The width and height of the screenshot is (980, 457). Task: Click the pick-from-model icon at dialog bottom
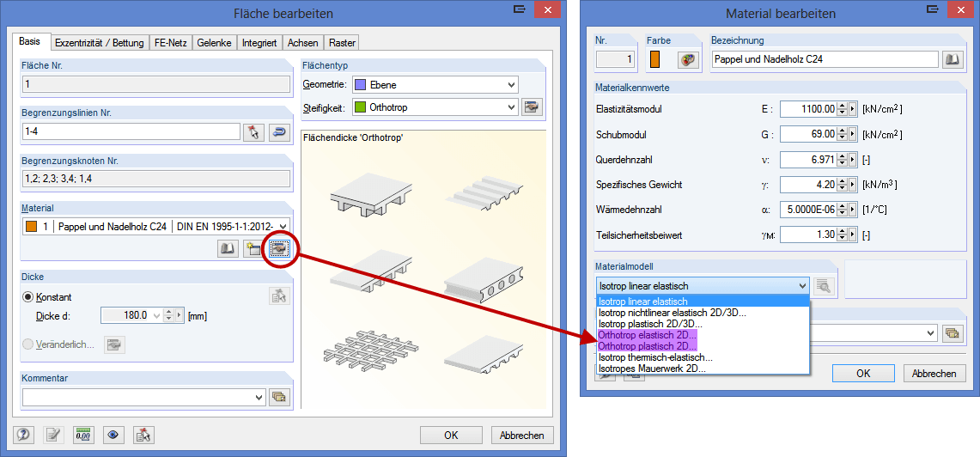(x=143, y=436)
